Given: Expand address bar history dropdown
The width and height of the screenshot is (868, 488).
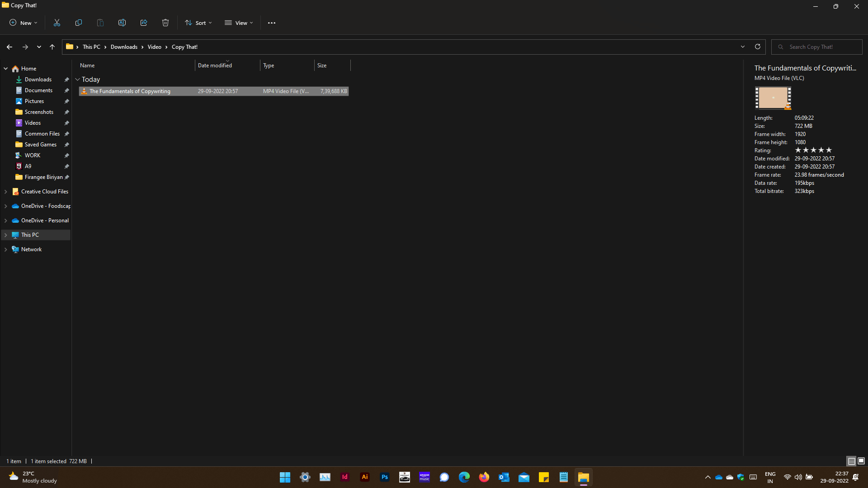Looking at the screenshot, I should [x=743, y=47].
